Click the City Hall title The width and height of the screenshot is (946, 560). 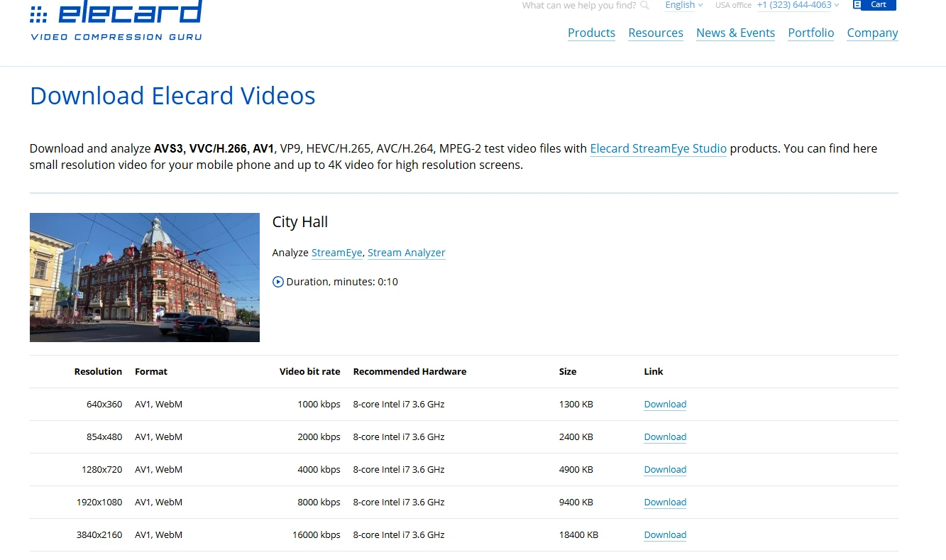point(300,222)
